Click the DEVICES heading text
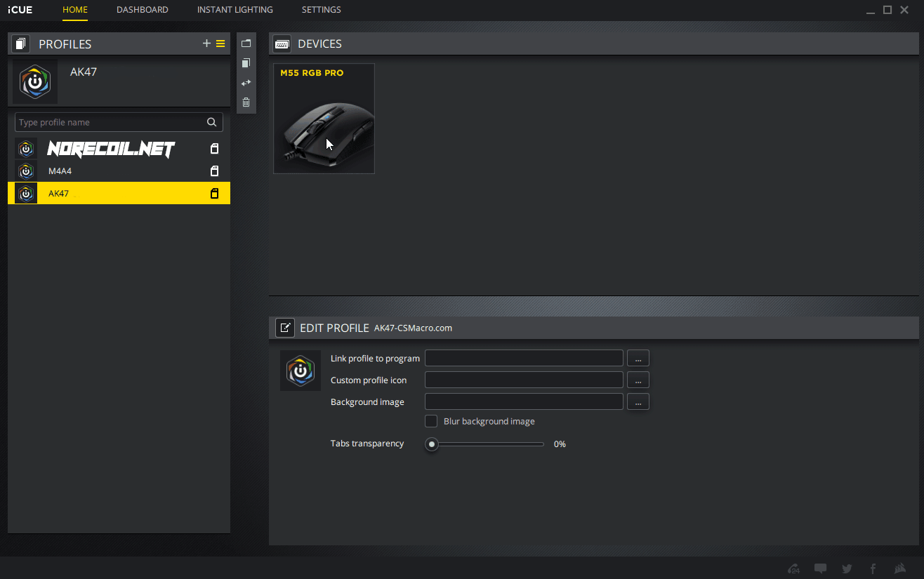This screenshot has width=924, height=579. 320,44
